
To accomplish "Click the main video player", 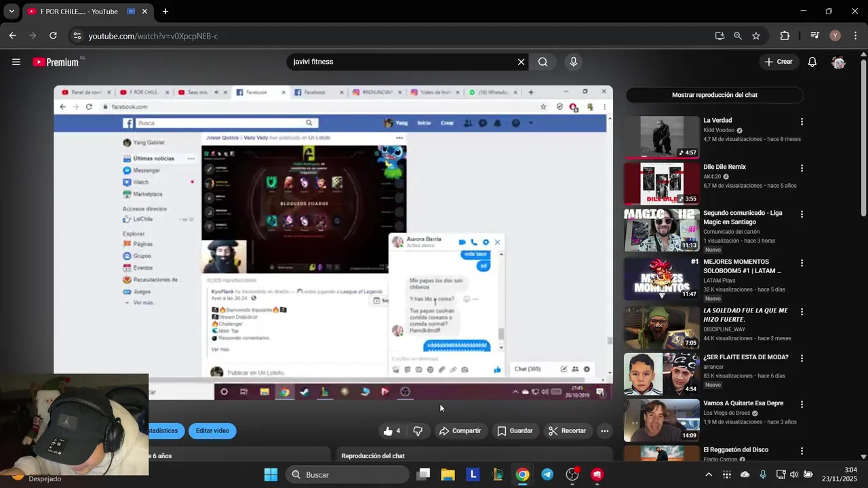I will point(333,243).
